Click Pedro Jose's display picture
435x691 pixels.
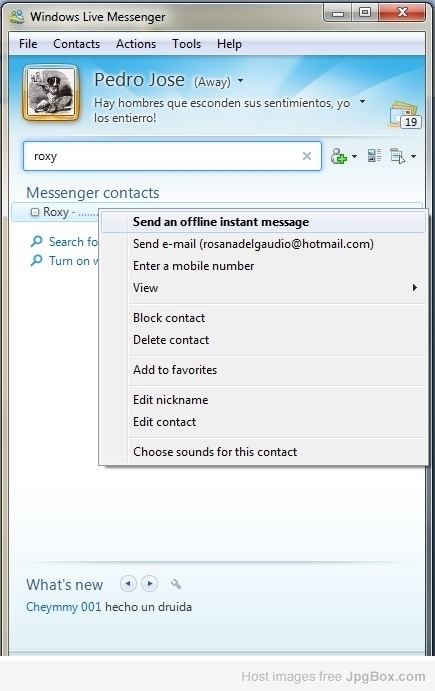[x=51, y=93]
